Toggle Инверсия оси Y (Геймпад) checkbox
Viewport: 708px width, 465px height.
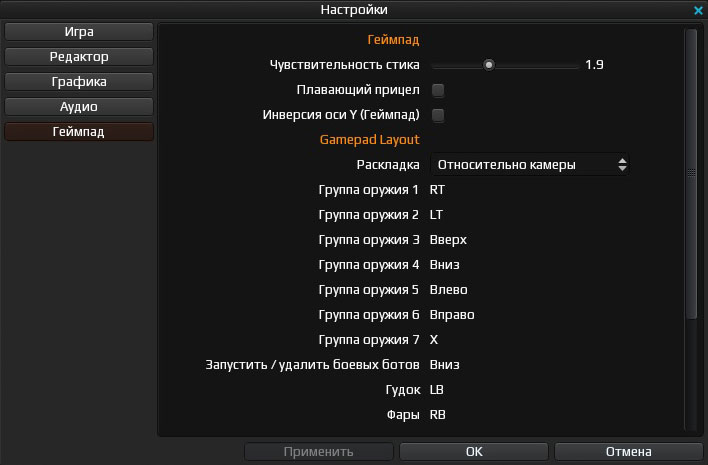click(438, 115)
